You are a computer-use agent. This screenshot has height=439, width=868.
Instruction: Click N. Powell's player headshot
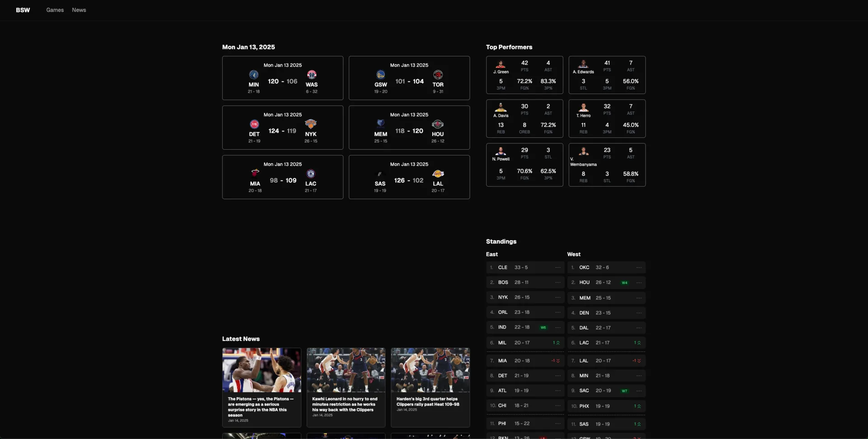[x=500, y=151]
